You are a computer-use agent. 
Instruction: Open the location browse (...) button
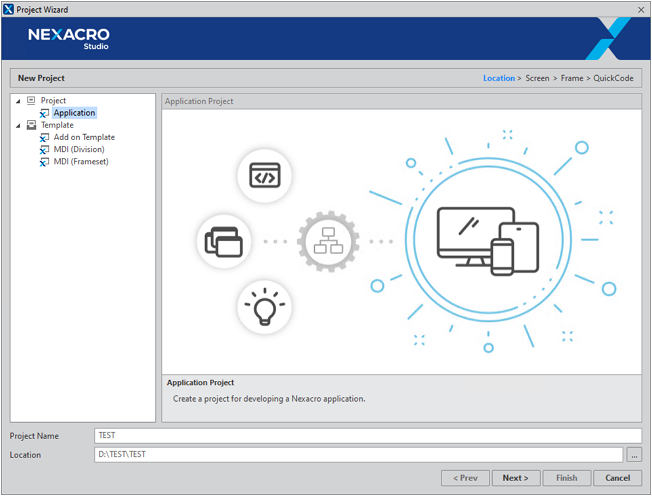pos(634,455)
